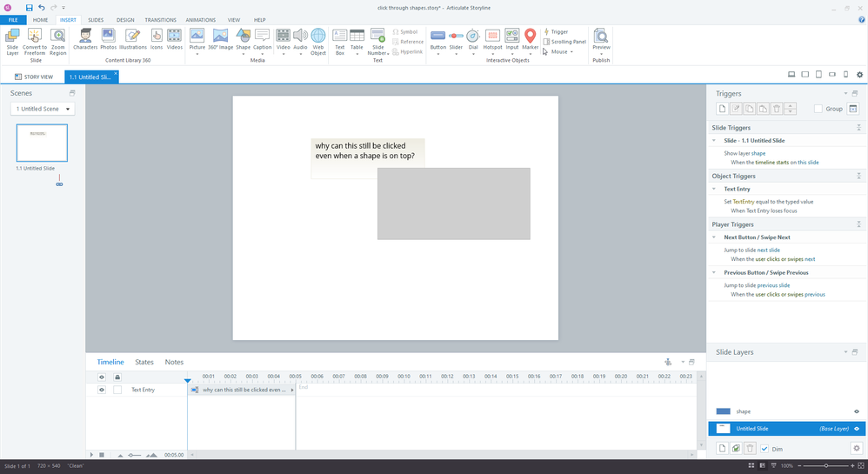868x474 pixels.
Task: Click the 'next slide' trigger link
Action: click(769, 250)
